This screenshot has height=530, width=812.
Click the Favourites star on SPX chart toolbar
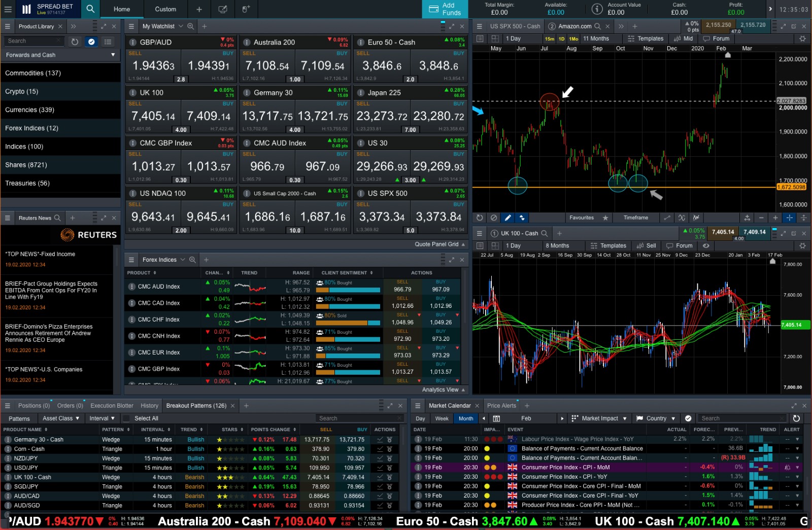[x=605, y=218]
